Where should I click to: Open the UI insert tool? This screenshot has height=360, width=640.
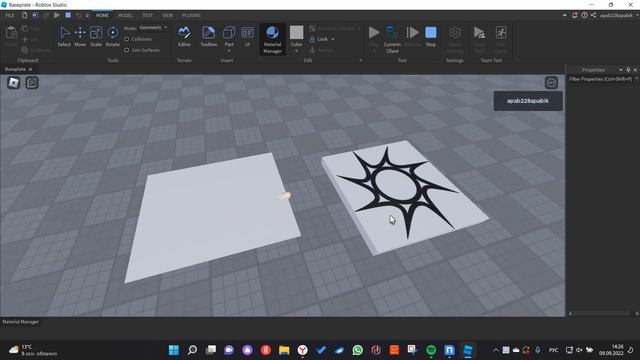tap(247, 36)
